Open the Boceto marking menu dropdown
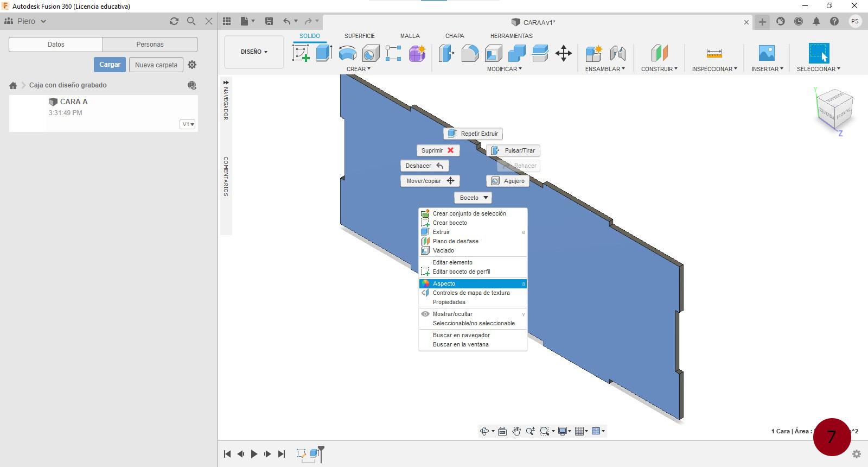The height and width of the screenshot is (467, 868). click(473, 198)
